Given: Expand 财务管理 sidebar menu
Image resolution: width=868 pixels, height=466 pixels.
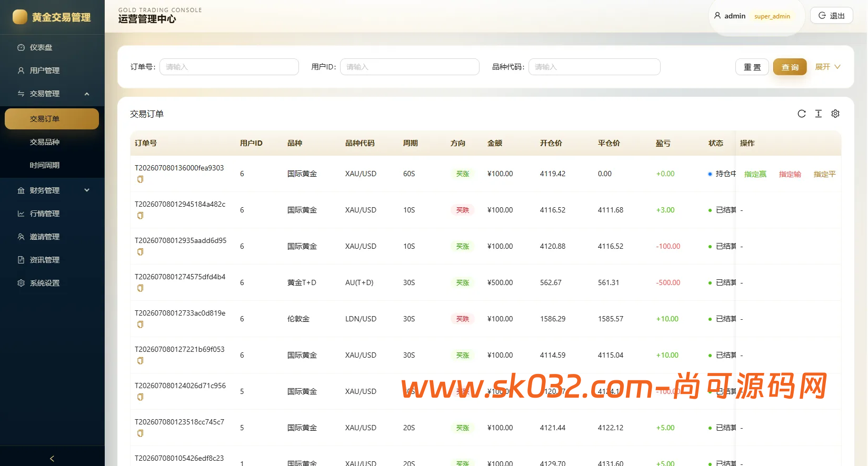Looking at the screenshot, I should tap(52, 190).
